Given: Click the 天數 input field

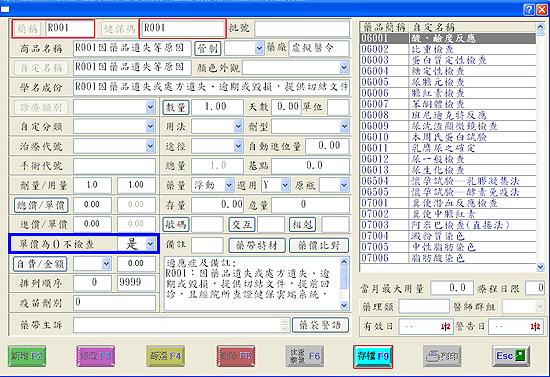Looking at the screenshot, I should click(286, 107).
